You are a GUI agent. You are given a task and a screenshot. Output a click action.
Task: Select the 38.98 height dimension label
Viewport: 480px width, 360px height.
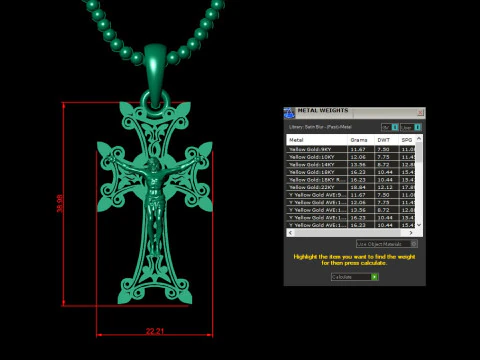[x=60, y=203]
